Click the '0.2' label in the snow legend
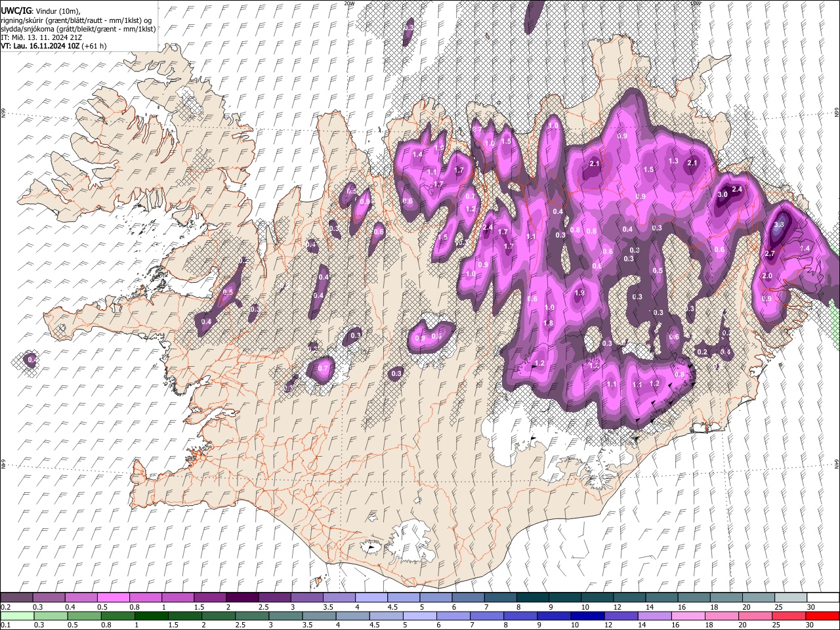The width and height of the screenshot is (840, 630). 5,607
